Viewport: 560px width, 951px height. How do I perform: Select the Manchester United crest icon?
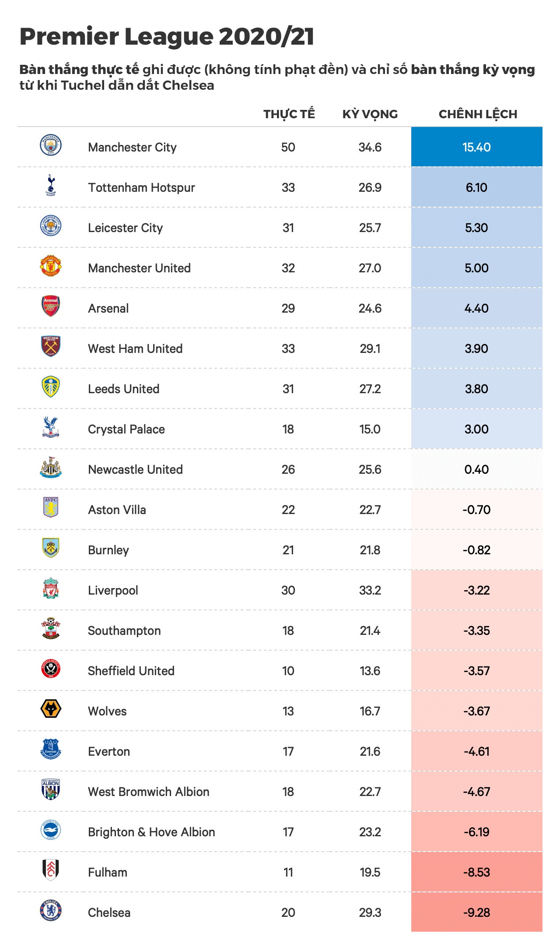pyautogui.click(x=51, y=266)
